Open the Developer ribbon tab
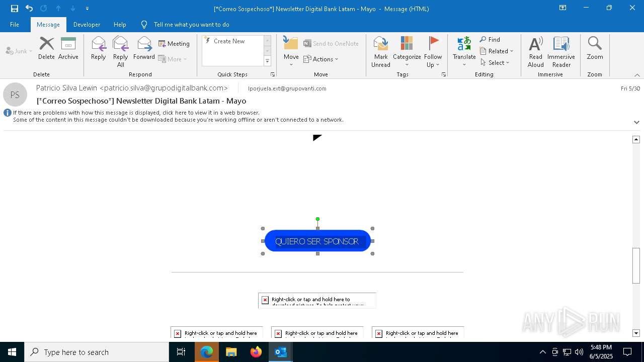This screenshot has width=644, height=362. pyautogui.click(x=87, y=25)
